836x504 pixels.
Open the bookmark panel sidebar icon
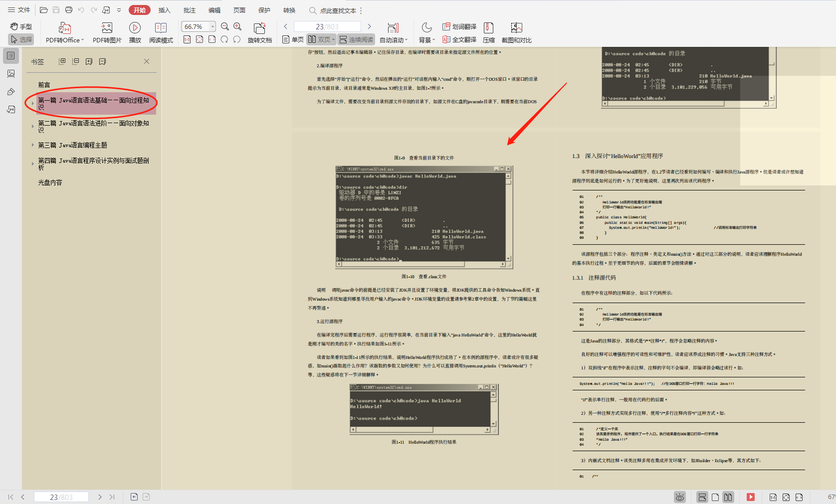[11, 56]
